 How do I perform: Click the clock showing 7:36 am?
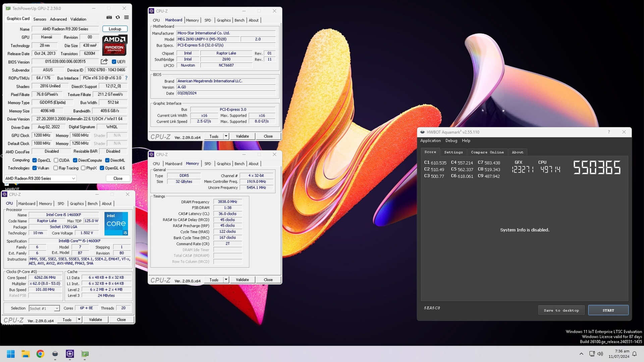tap(622, 351)
